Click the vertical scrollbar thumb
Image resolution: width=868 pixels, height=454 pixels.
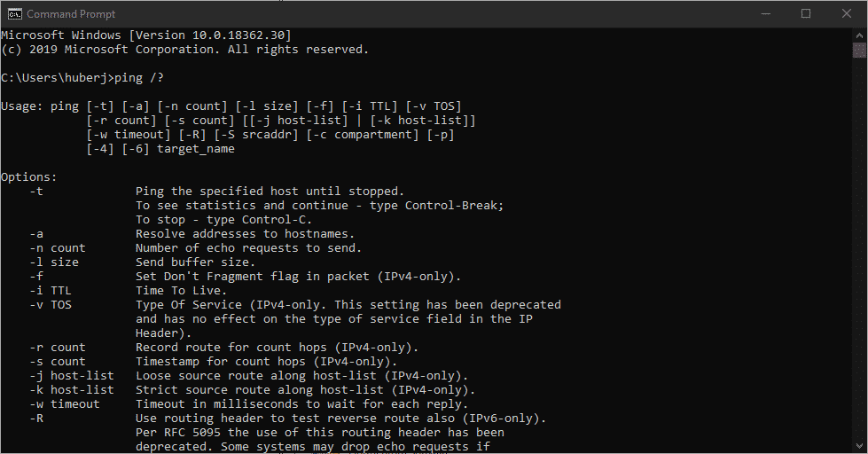coord(859,50)
